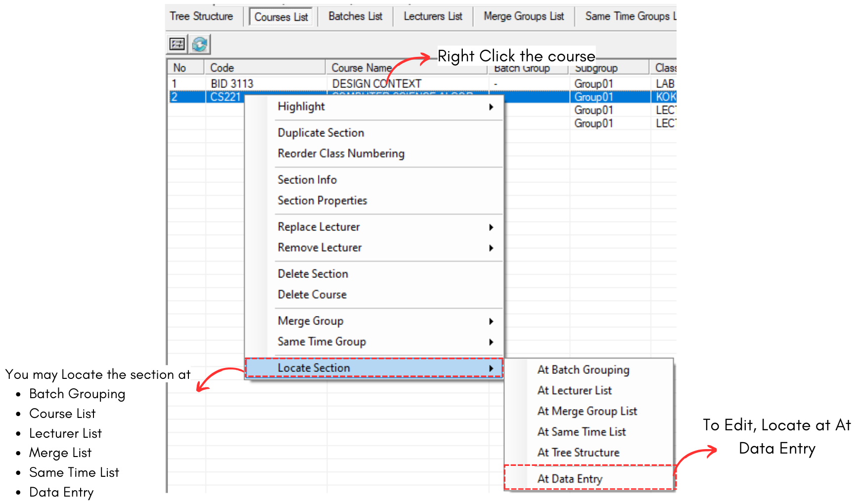Choose At Batch Grouping option
The height and width of the screenshot is (504, 857).
(x=583, y=370)
